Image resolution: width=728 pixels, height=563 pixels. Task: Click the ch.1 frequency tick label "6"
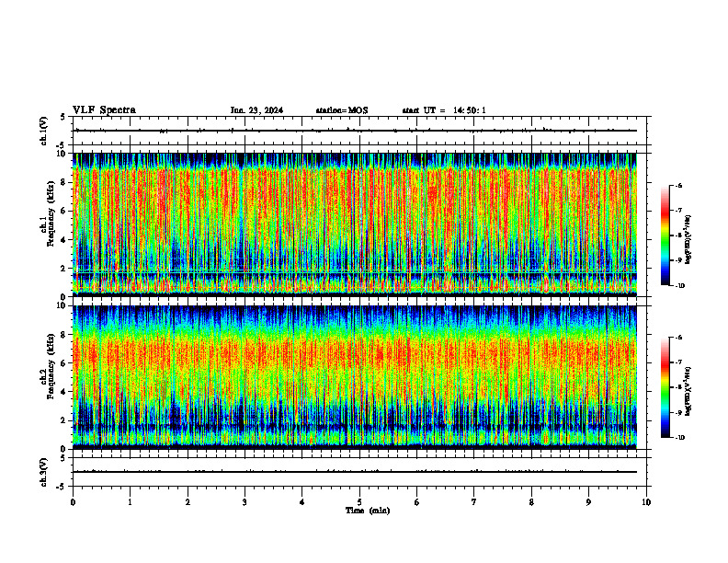click(x=63, y=211)
